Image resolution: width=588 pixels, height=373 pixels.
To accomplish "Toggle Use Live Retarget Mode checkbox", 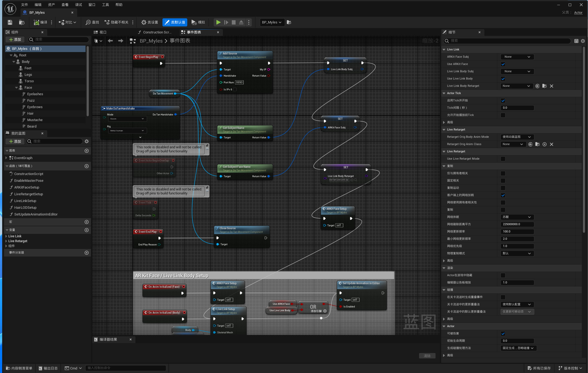I will pyautogui.click(x=503, y=159).
